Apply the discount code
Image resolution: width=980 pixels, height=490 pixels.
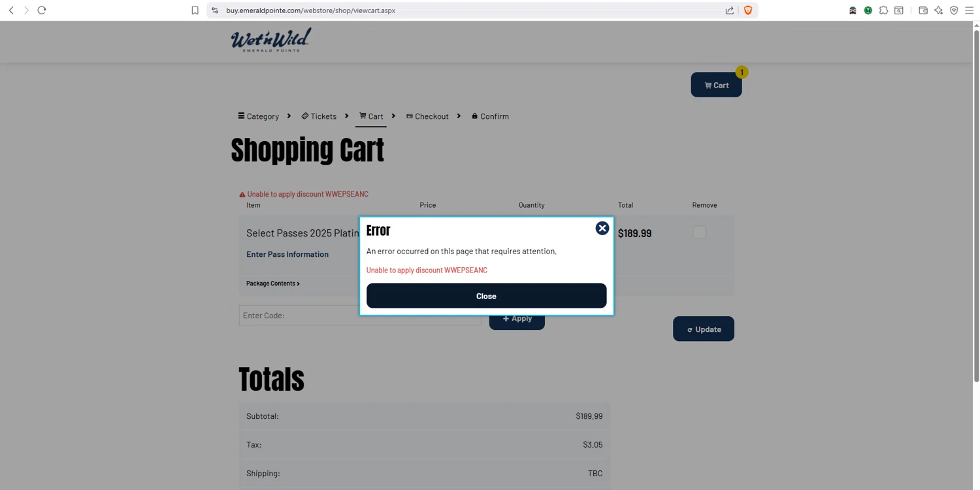[517, 319]
